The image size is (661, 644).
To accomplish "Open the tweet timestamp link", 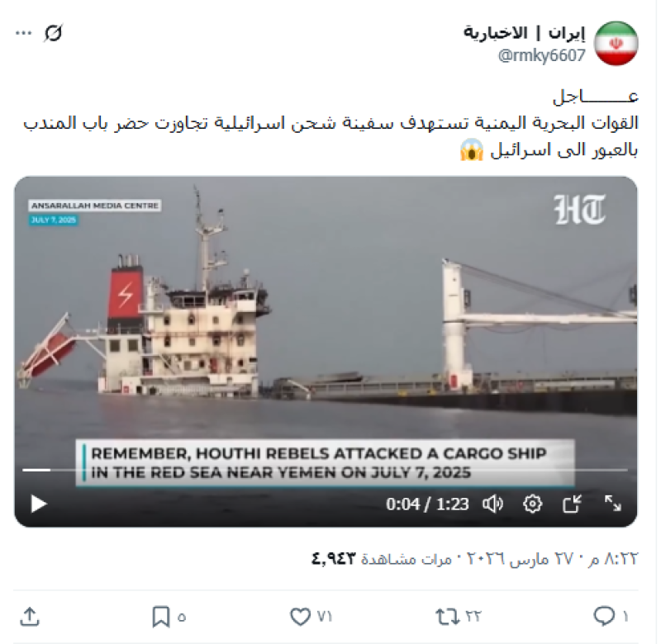I will (x=550, y=559).
